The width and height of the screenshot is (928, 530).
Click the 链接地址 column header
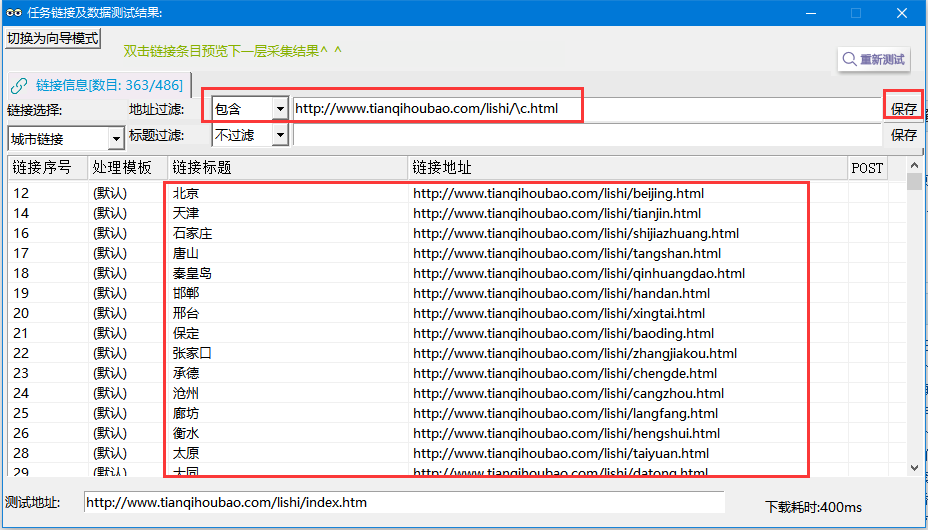[441, 168]
